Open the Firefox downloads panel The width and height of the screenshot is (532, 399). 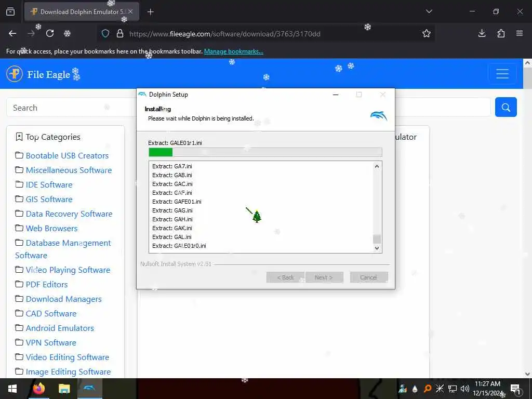pyautogui.click(x=482, y=33)
